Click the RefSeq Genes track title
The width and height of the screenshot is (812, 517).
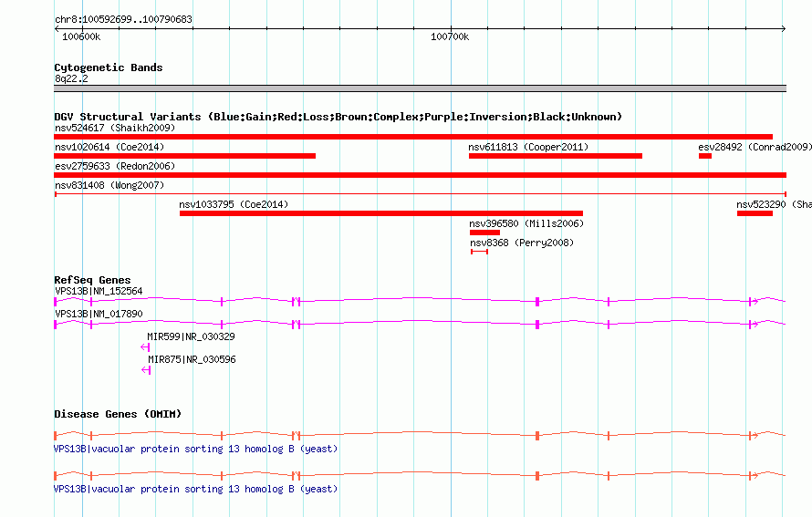(x=92, y=280)
